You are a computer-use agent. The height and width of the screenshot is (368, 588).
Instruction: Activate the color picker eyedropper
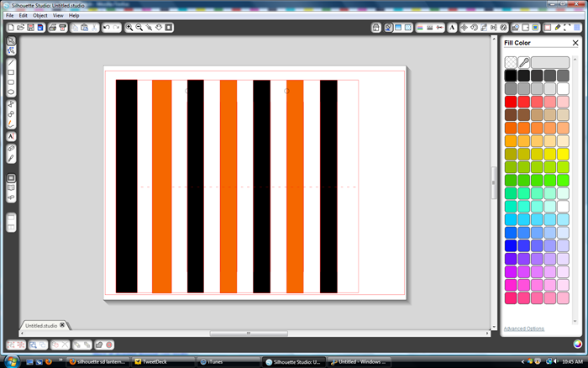pos(524,62)
